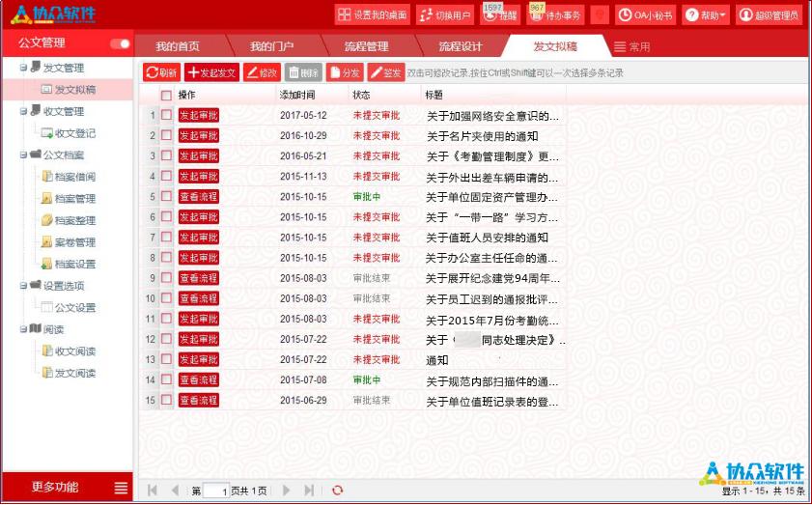The width and height of the screenshot is (812, 505).
Task: Click the 删除 trash button
Action: click(303, 72)
